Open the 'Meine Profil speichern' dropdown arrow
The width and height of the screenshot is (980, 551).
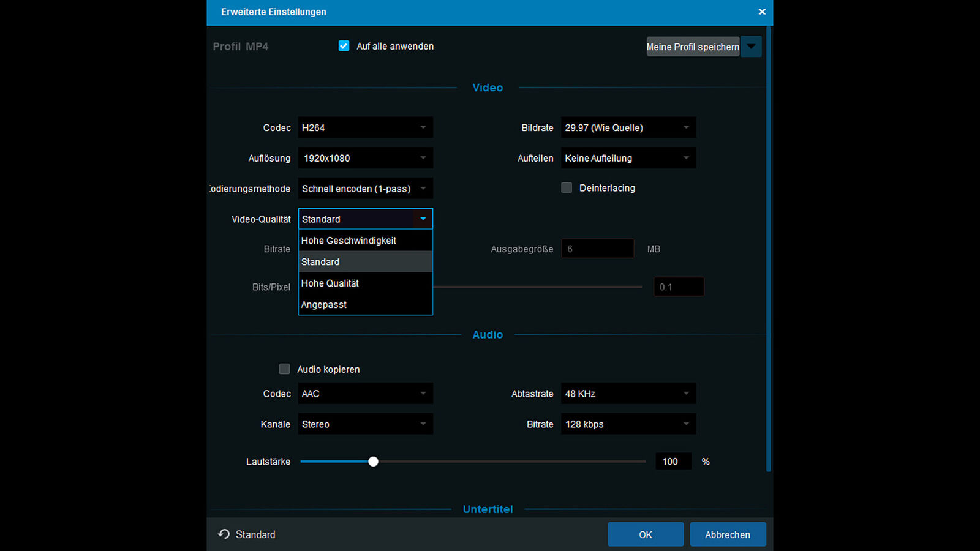tap(751, 46)
